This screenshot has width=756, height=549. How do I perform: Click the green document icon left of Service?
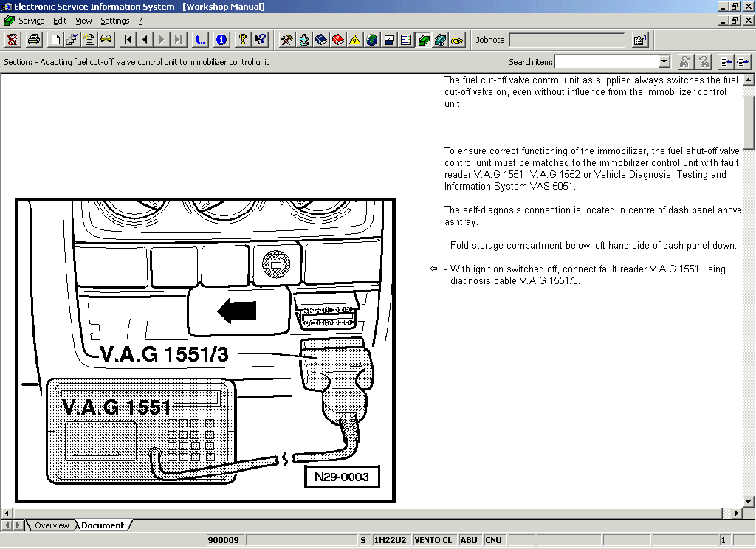click(9, 21)
